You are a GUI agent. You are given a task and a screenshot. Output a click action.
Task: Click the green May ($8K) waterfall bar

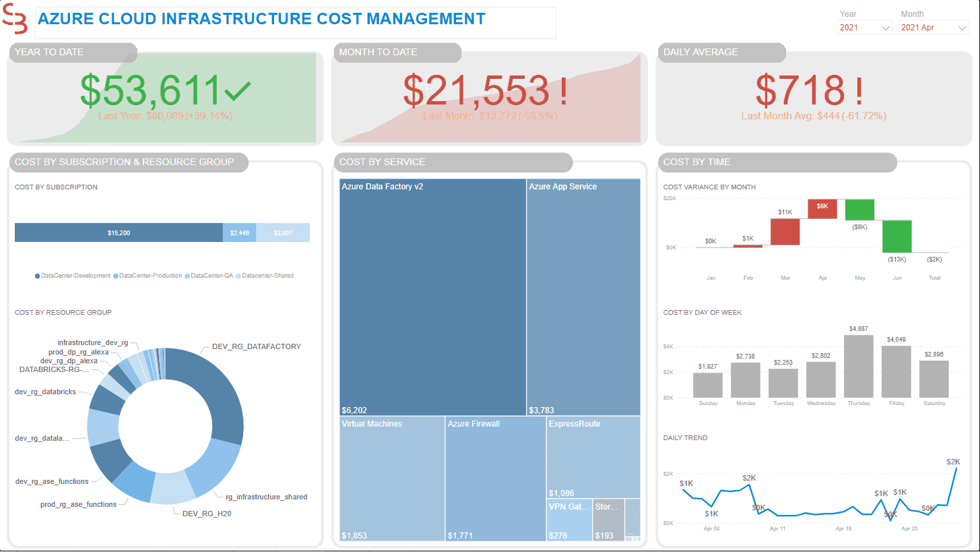pyautogui.click(x=859, y=210)
